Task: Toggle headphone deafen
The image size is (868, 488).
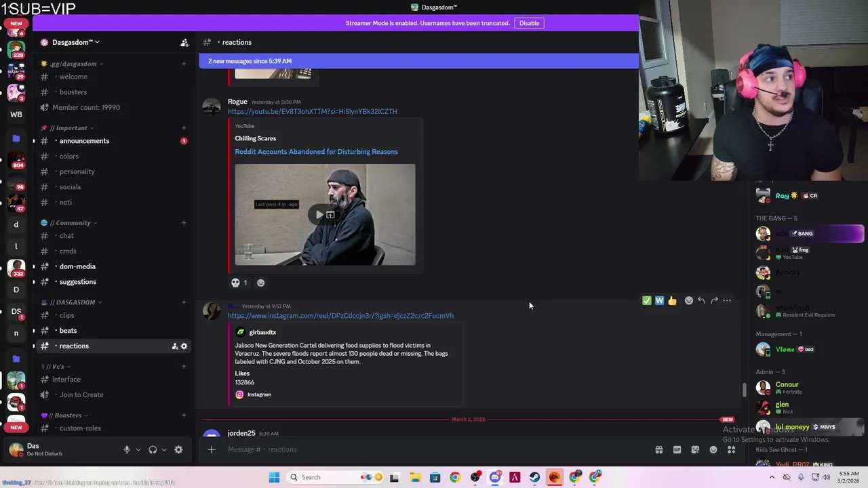Action: (153, 449)
